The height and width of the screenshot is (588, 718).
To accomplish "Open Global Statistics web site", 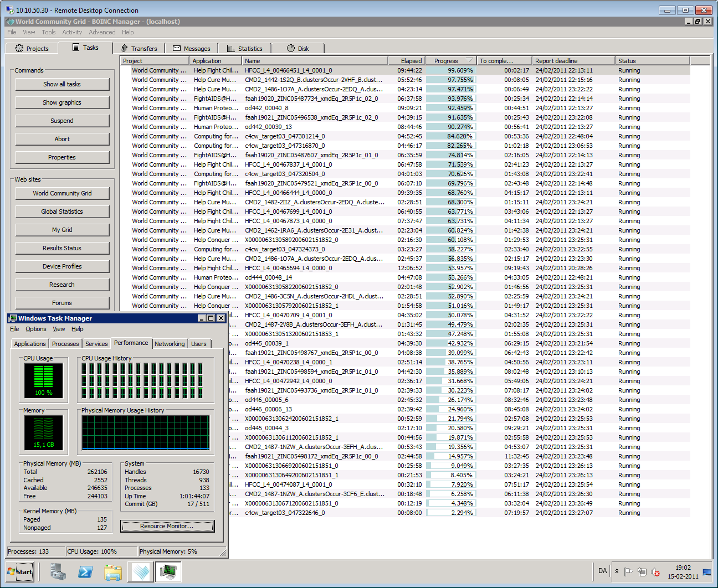I will pos(62,212).
